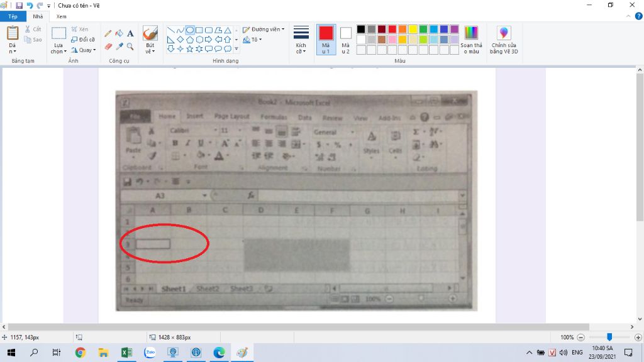The width and height of the screenshot is (644, 362).
Task: Collapse the ribbon with the chevron
Action: 628,16
